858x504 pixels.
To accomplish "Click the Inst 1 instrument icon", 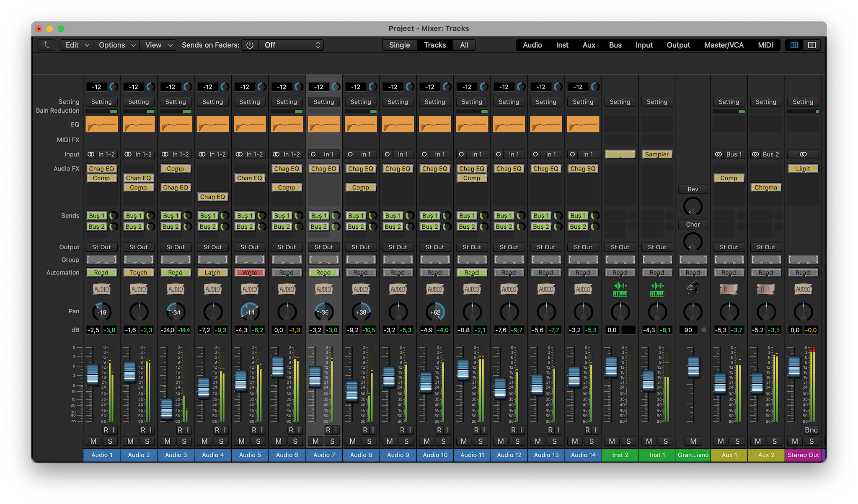I will click(x=657, y=289).
